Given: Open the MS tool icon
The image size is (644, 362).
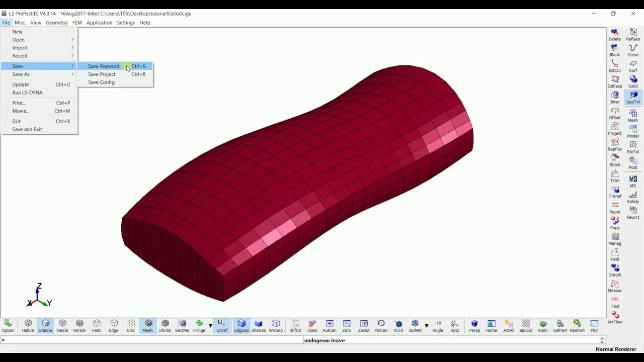Looking at the screenshot, I should tap(633, 181).
